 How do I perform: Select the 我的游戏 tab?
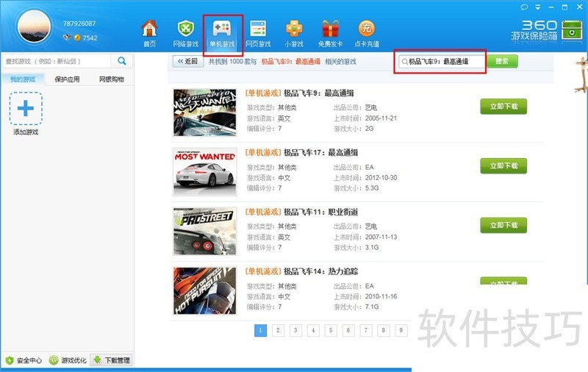pyautogui.click(x=23, y=79)
